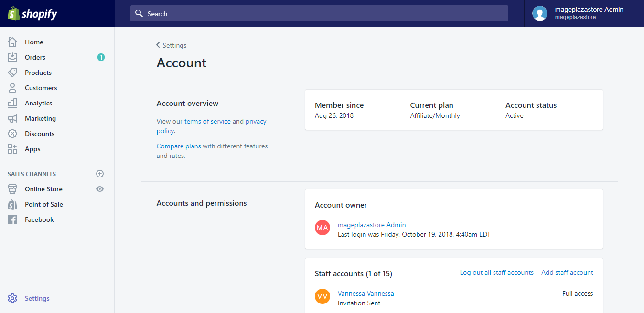This screenshot has height=313, width=644.
Task: Click the Settings gear icon
Action: 12,298
